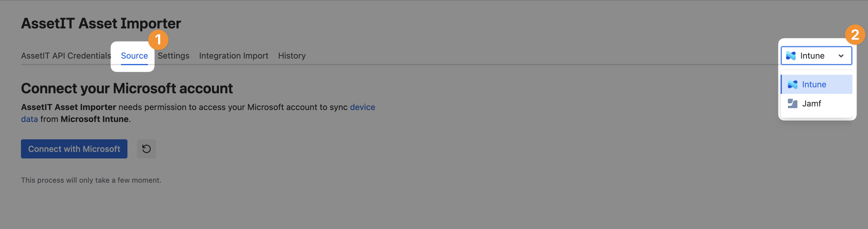Open the AssetIT API Credentials tab
This screenshot has height=229, width=868.
point(66,56)
